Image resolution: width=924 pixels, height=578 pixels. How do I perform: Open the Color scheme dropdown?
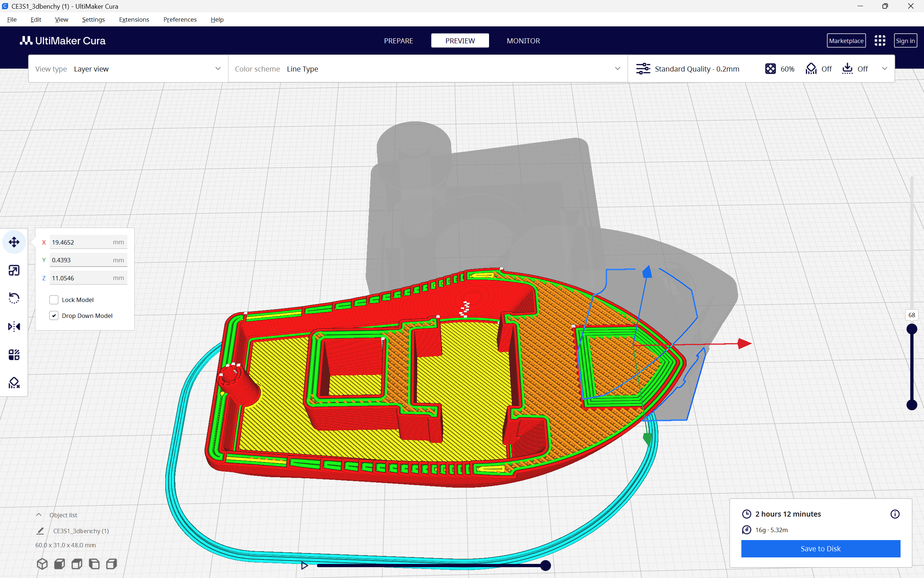tap(428, 69)
